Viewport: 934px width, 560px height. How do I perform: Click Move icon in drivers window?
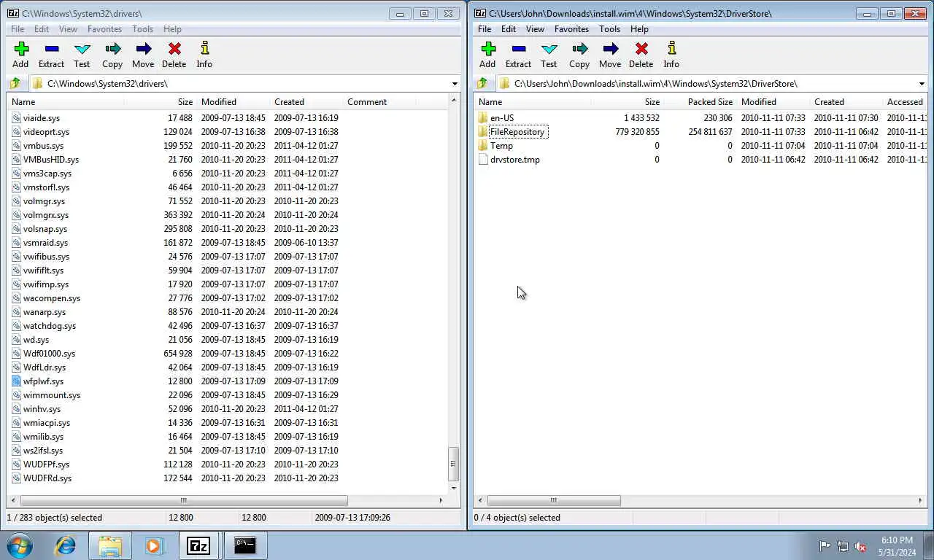pyautogui.click(x=144, y=49)
